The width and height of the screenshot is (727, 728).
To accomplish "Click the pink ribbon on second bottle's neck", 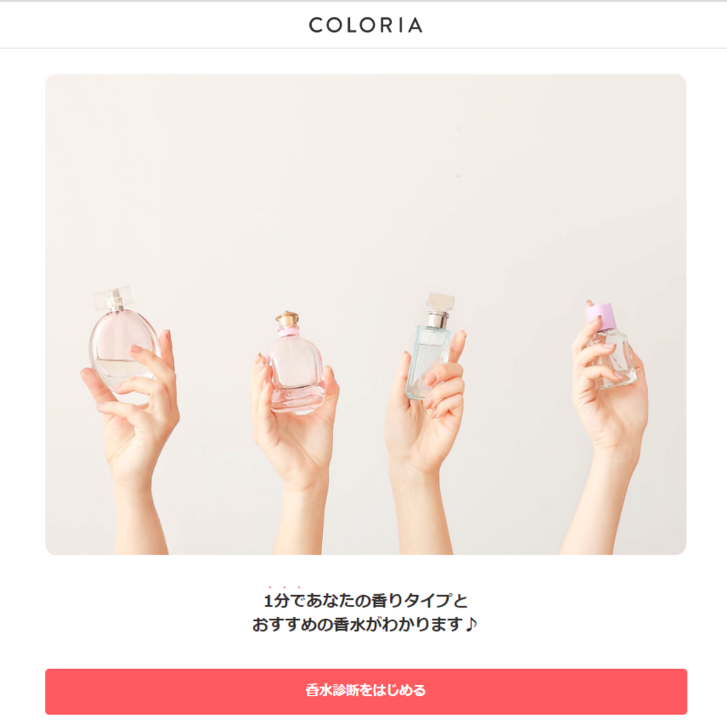I will [x=288, y=332].
